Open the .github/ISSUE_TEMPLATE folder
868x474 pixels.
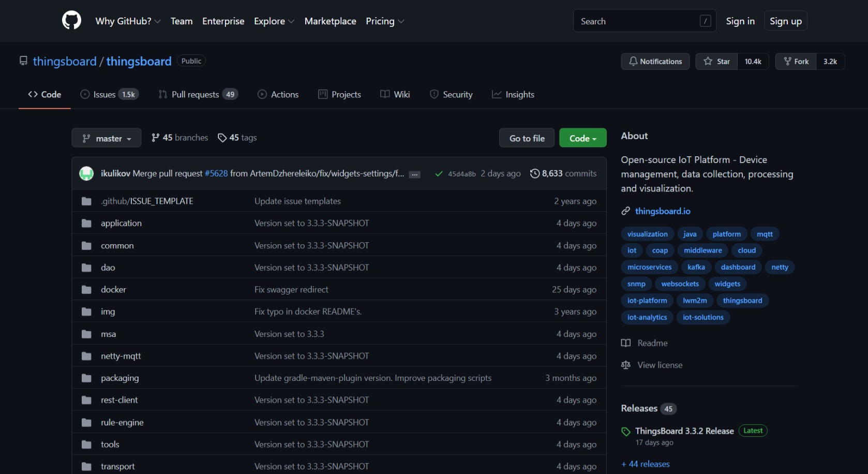147,201
